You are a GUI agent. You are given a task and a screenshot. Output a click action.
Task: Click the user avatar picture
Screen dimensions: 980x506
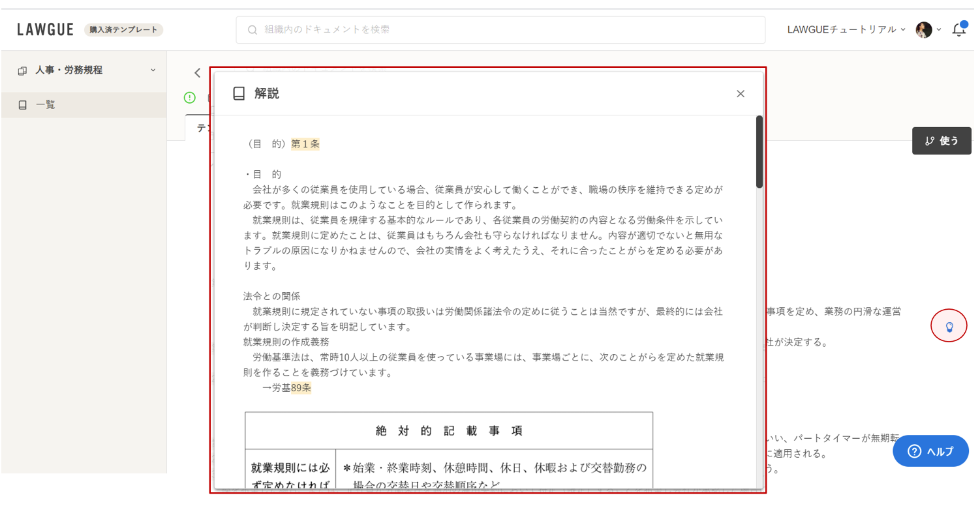pos(923,30)
